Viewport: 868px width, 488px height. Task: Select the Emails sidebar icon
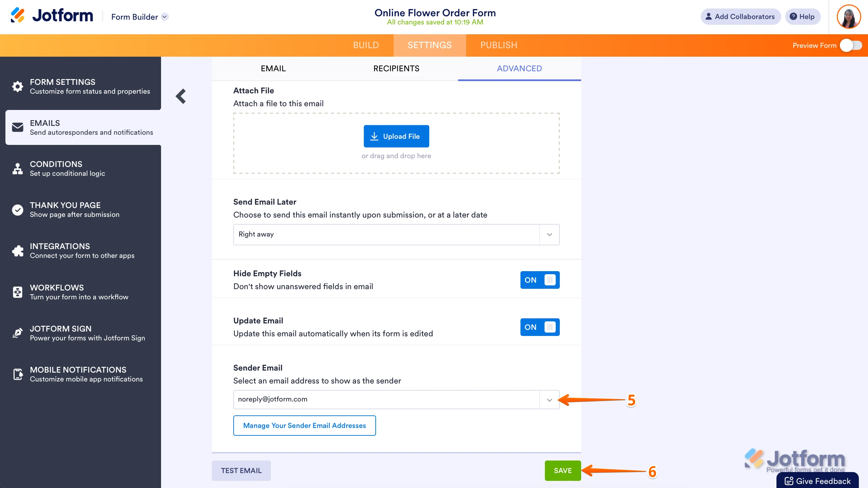point(18,127)
